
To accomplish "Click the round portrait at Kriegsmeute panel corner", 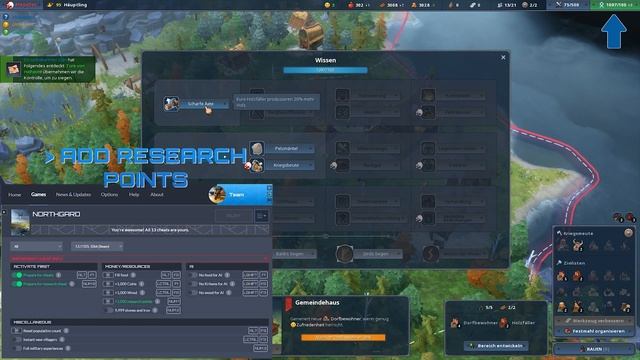I will (x=628, y=233).
